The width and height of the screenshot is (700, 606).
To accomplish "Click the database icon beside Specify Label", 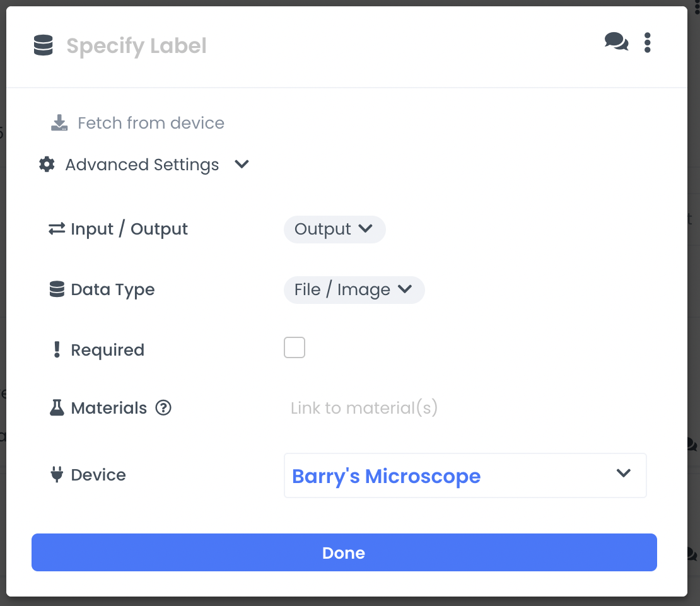I will point(43,45).
